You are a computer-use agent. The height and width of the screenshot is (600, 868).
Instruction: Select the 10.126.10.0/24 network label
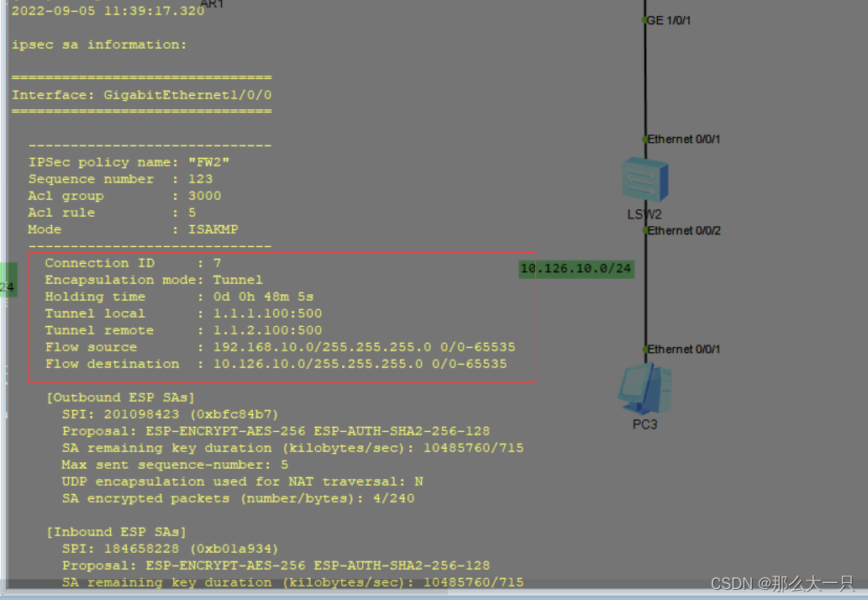tap(576, 269)
